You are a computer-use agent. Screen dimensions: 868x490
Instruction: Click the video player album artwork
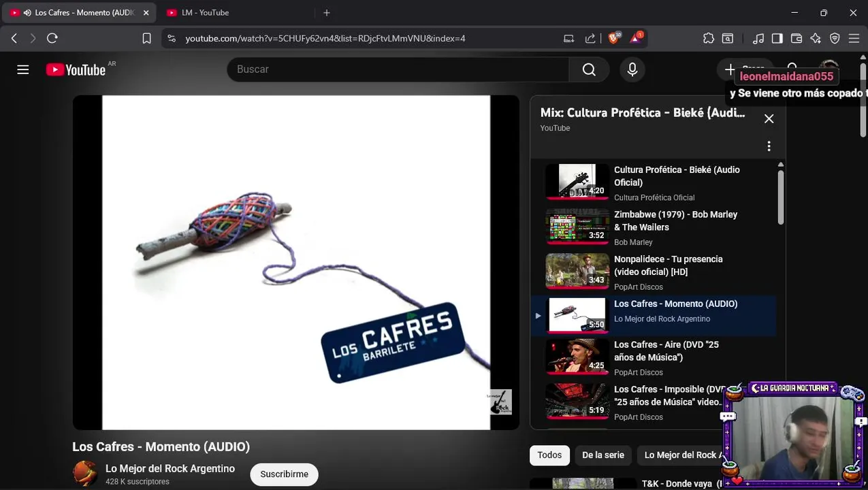point(296,263)
